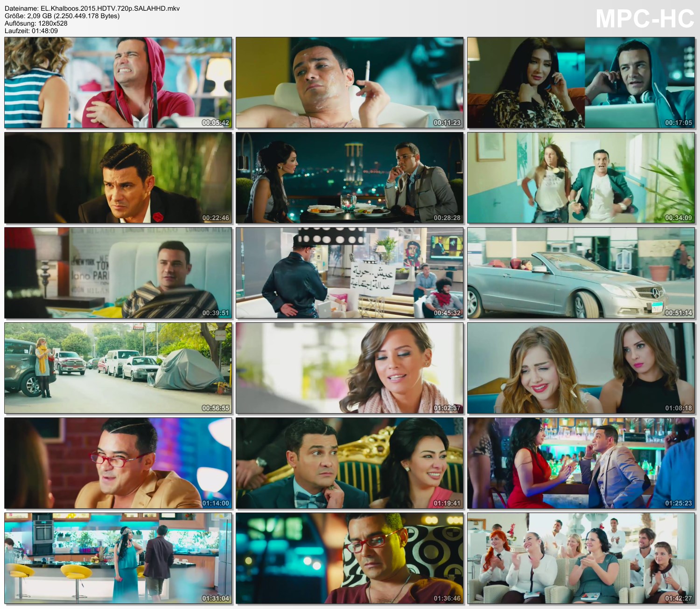Select the applauding audience frame at 01:42:27

(581, 558)
